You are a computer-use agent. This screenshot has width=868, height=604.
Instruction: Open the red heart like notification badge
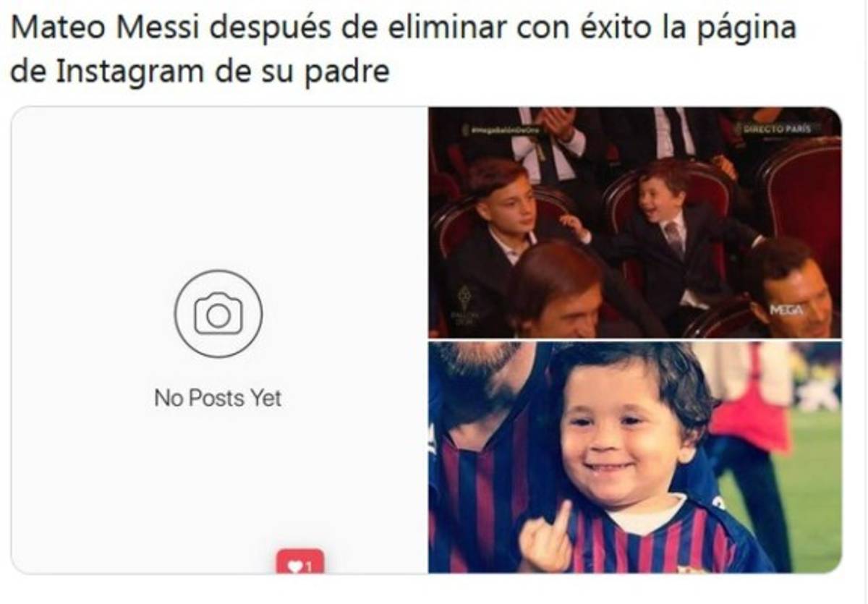coord(299,562)
